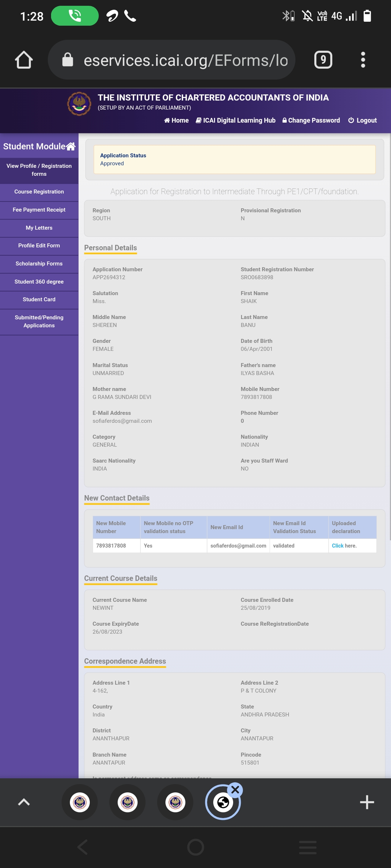The image size is (391, 868).
Task: Tap the green ongoing call indicator
Action: click(75, 16)
